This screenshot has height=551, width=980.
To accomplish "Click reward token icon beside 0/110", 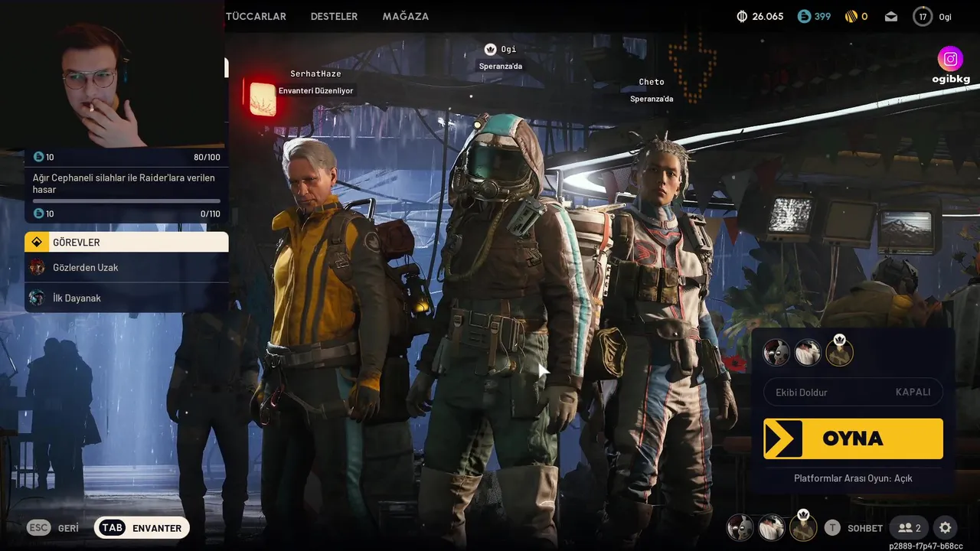I will click(x=38, y=214).
